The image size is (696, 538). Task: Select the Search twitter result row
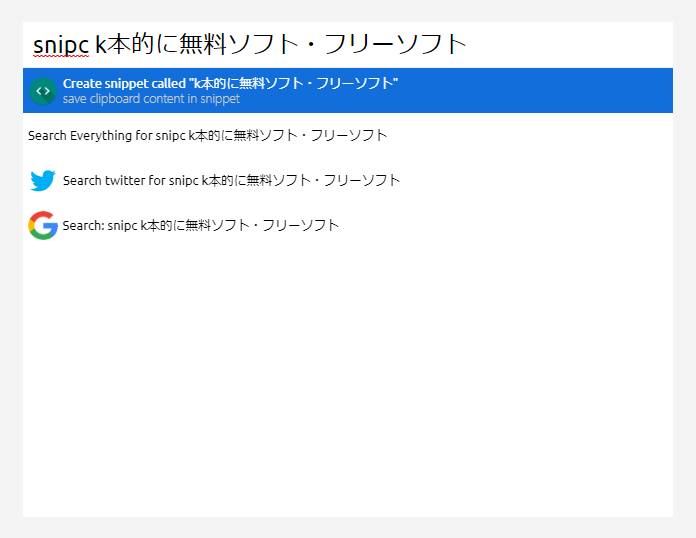pos(348,180)
